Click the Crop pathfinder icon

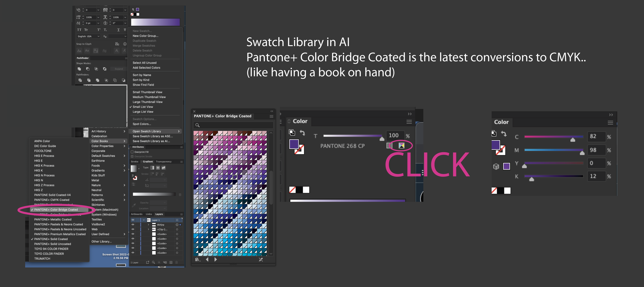point(106,80)
